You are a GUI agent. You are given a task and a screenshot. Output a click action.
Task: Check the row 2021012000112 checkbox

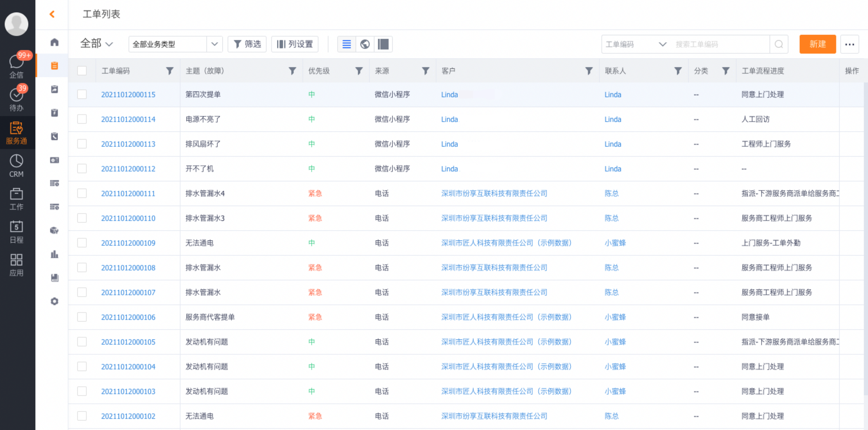[82, 168]
